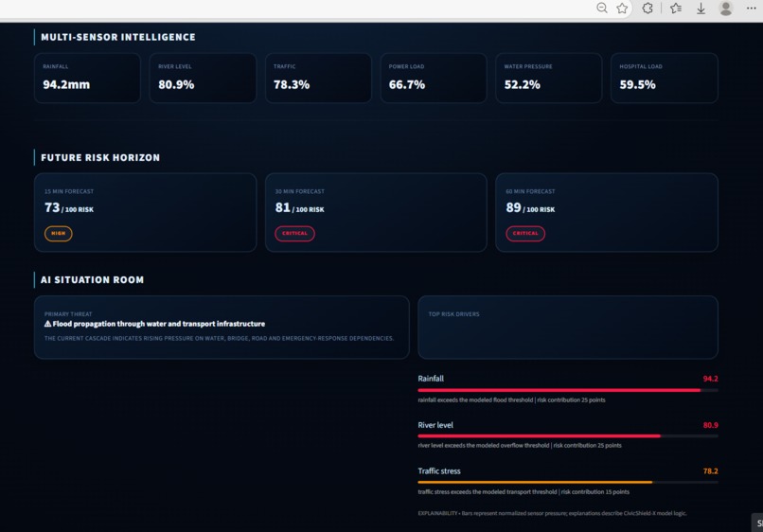The width and height of the screenshot is (763, 532).
Task: Select the Water Pressure 52.2% card
Action: 549,78
